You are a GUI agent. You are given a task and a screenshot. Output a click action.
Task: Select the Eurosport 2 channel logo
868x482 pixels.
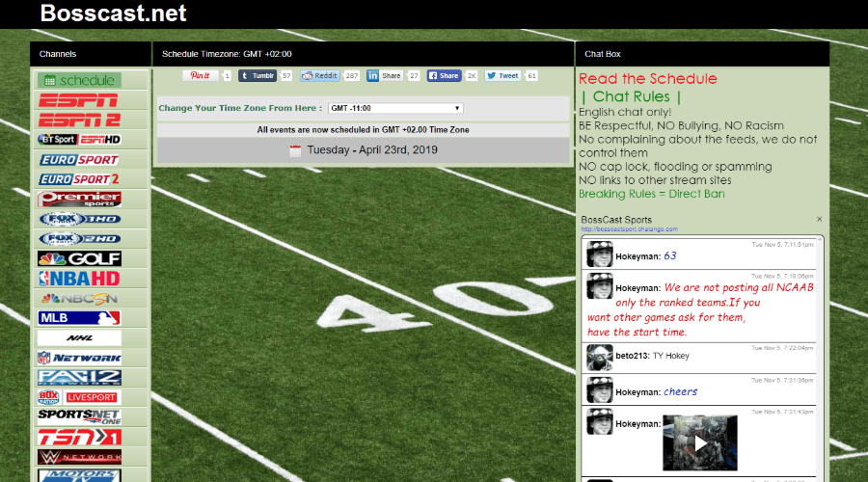(79, 179)
